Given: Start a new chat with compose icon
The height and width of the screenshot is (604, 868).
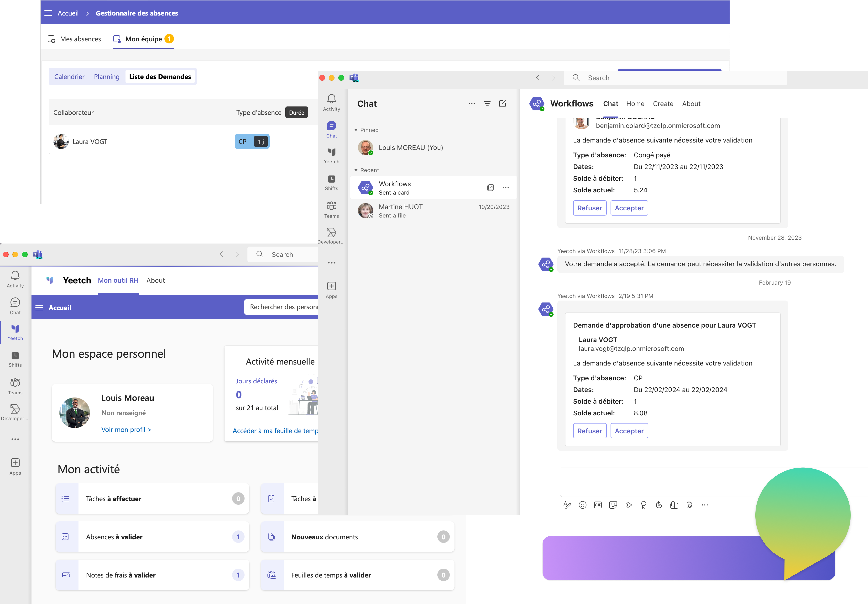Looking at the screenshot, I should 502,104.
